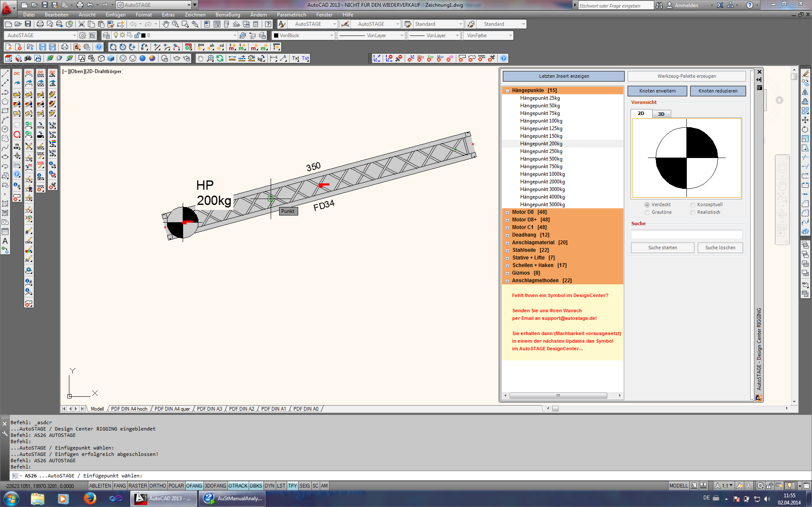Select the Grautöne radio button
Image resolution: width=812 pixels, height=507 pixels.
click(x=647, y=212)
